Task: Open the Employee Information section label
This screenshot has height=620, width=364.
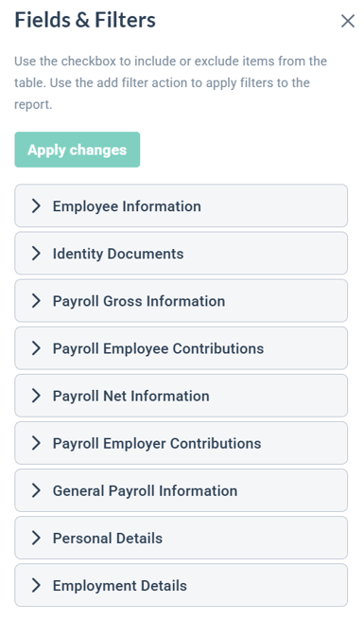Action: click(127, 206)
